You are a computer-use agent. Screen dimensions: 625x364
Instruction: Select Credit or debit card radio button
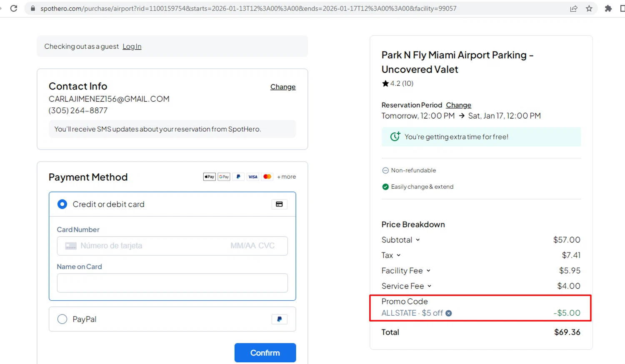pos(62,204)
